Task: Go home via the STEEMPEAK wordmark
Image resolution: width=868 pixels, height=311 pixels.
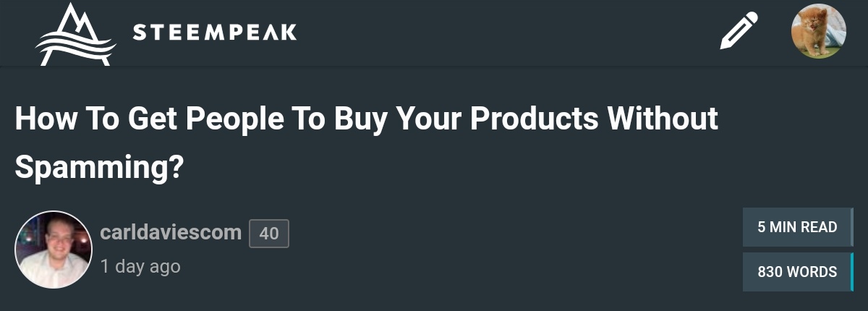Action: (214, 33)
